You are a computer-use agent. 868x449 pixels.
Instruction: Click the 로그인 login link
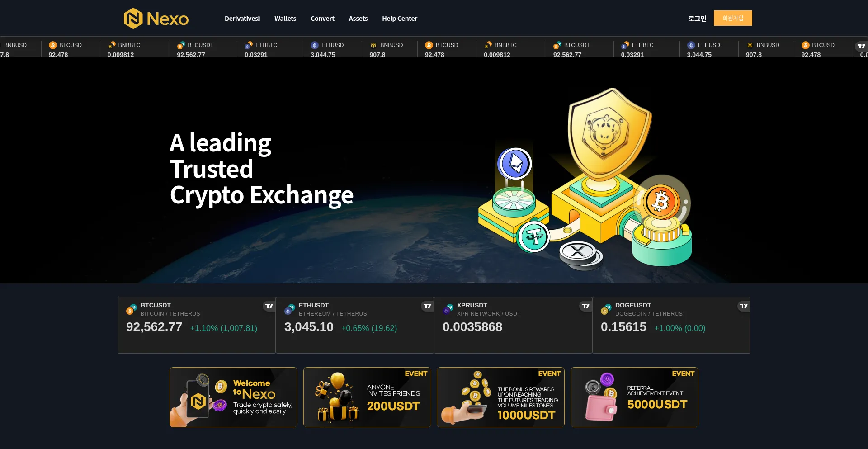coord(697,19)
